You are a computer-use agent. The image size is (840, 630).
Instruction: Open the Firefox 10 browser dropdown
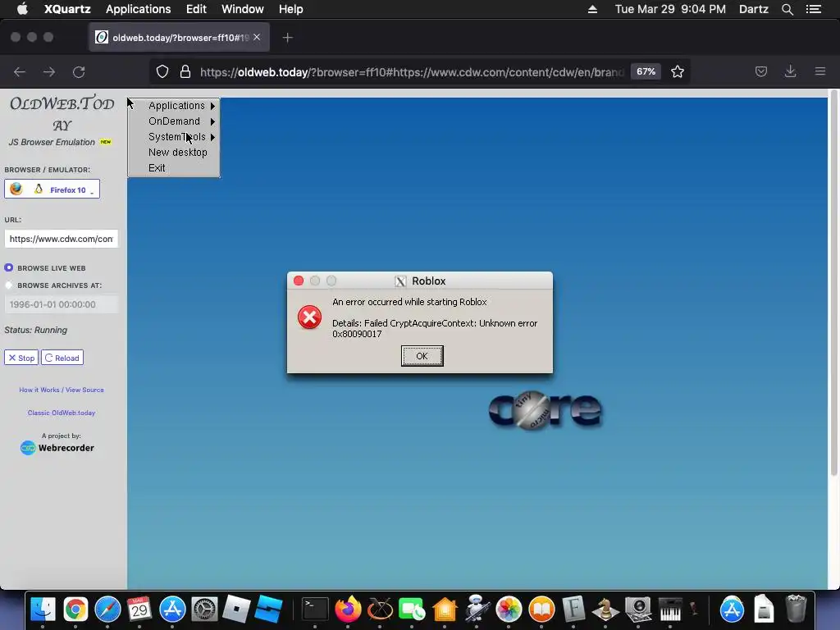tap(52, 189)
